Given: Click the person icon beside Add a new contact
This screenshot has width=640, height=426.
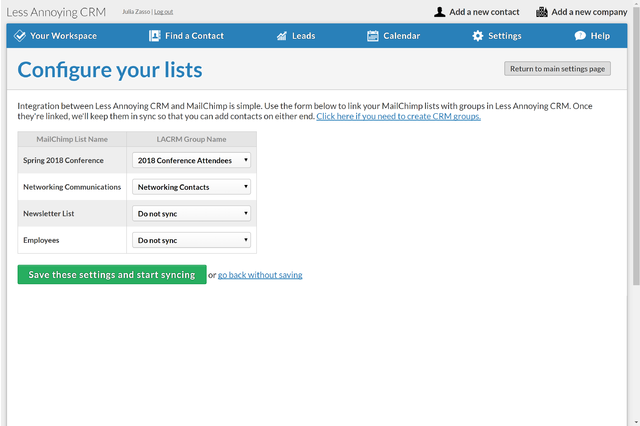Looking at the screenshot, I should pos(440,12).
